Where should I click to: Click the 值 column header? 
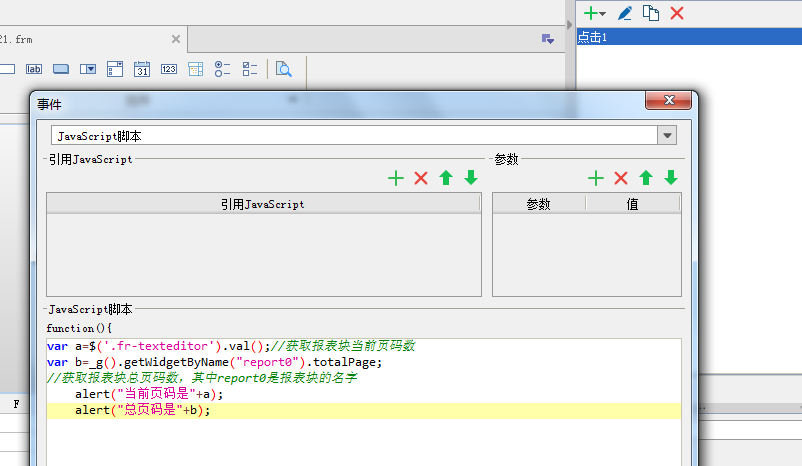click(633, 204)
